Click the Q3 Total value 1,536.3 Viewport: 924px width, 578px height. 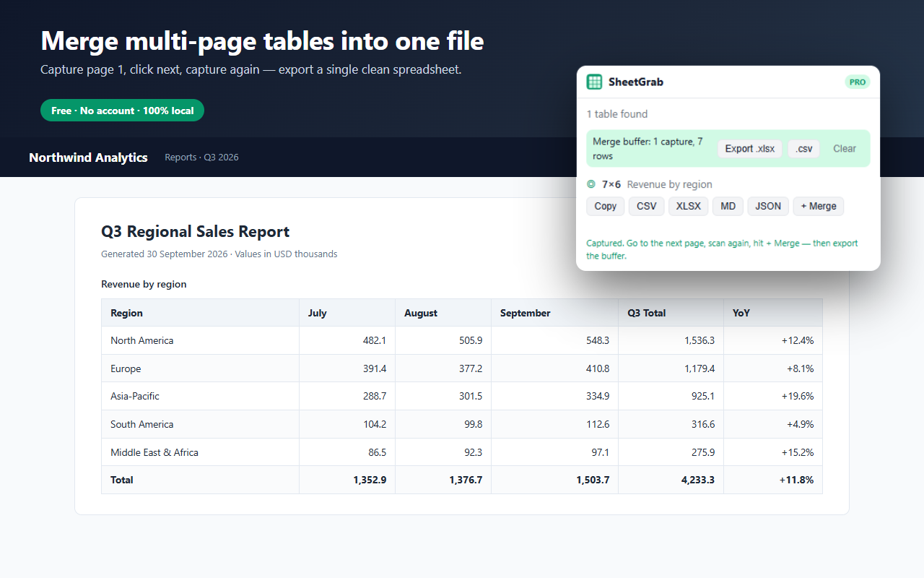tap(699, 340)
